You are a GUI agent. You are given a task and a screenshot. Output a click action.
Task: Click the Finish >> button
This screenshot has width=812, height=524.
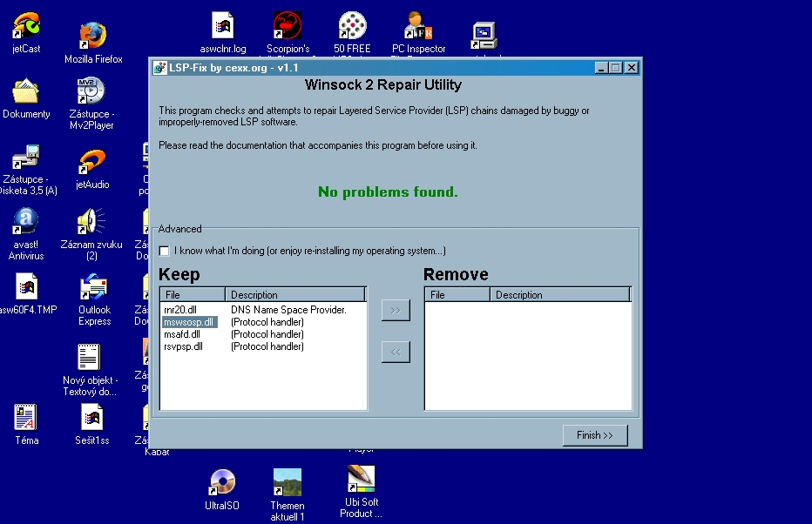[595, 435]
